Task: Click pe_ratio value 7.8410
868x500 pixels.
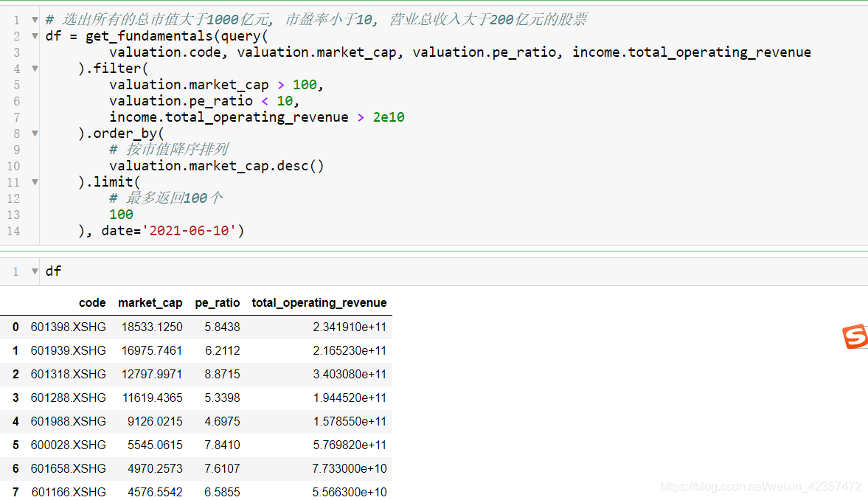Action: [222, 445]
